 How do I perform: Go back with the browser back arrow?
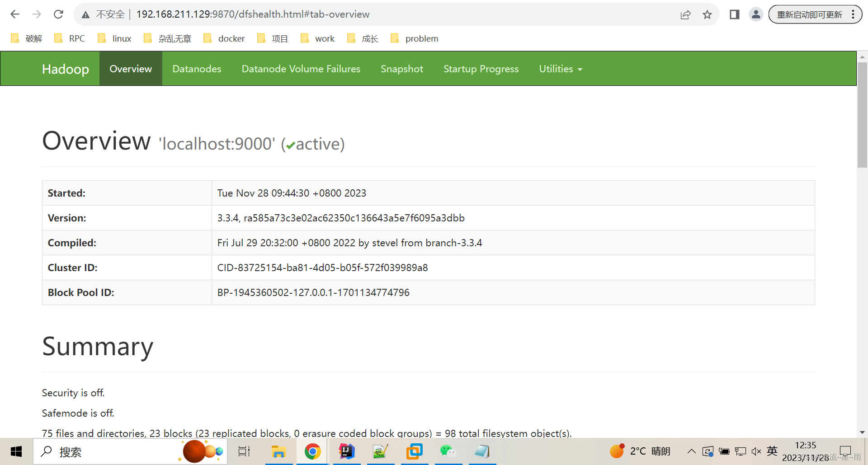[15, 14]
